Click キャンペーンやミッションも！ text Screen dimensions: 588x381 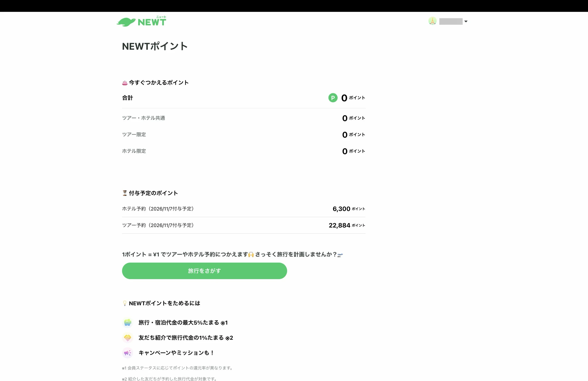tap(176, 353)
